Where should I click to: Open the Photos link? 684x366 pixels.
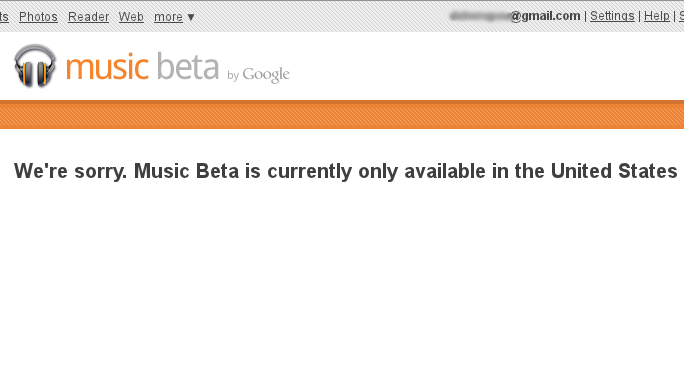[x=38, y=17]
